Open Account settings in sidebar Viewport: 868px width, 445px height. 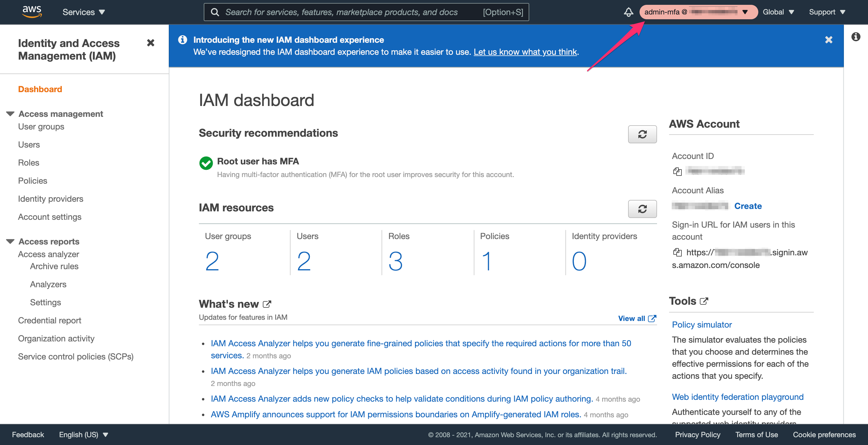50,217
